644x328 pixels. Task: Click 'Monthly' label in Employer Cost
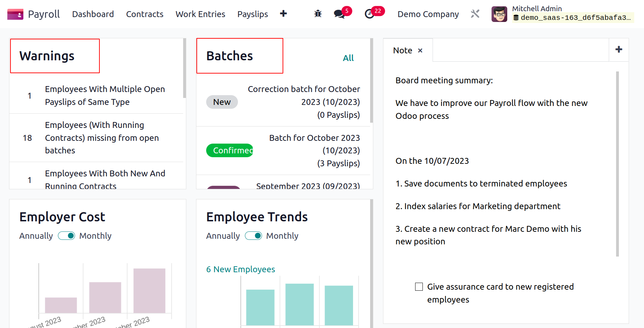(95, 236)
